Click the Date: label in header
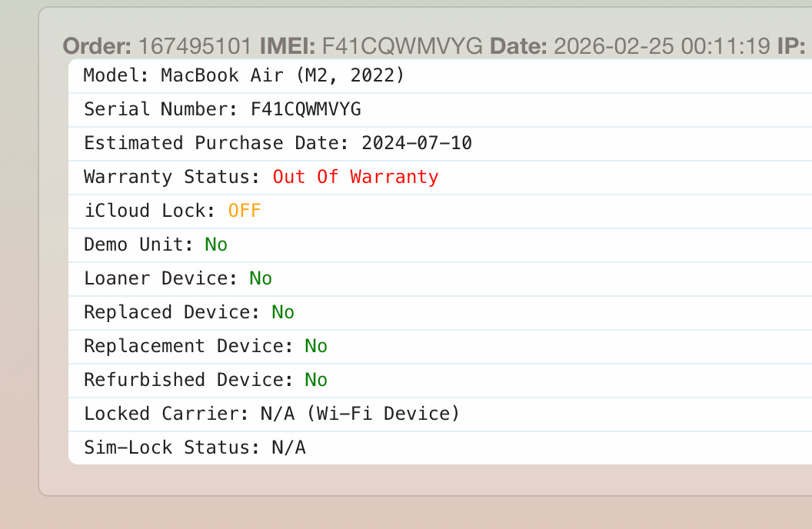The image size is (812, 529). tap(518, 46)
